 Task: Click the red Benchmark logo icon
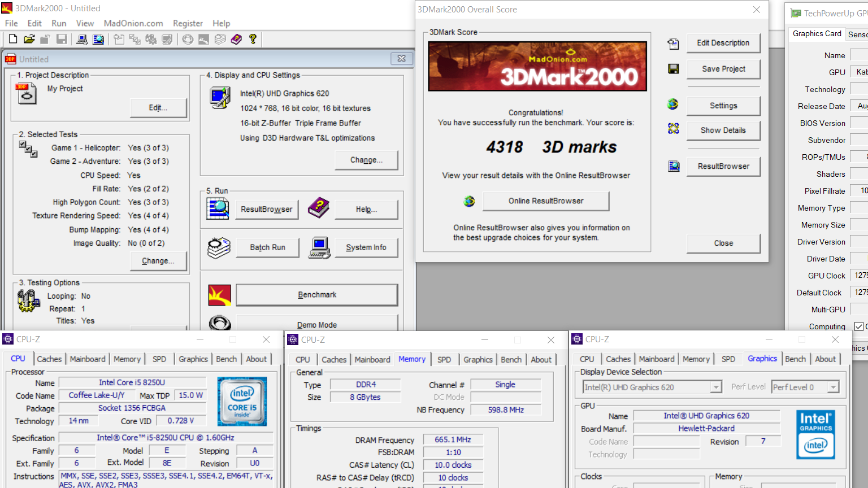(220, 295)
